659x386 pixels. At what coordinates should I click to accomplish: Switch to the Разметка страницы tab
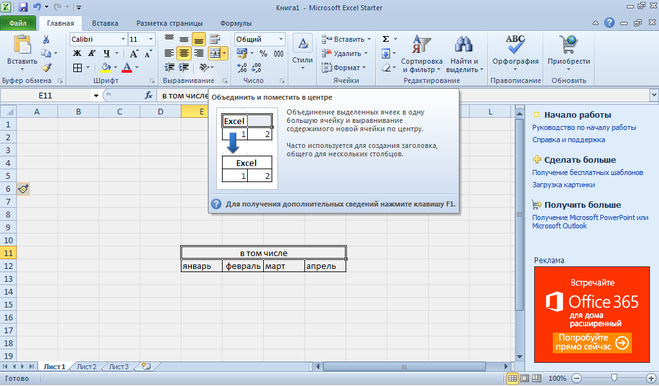[169, 23]
